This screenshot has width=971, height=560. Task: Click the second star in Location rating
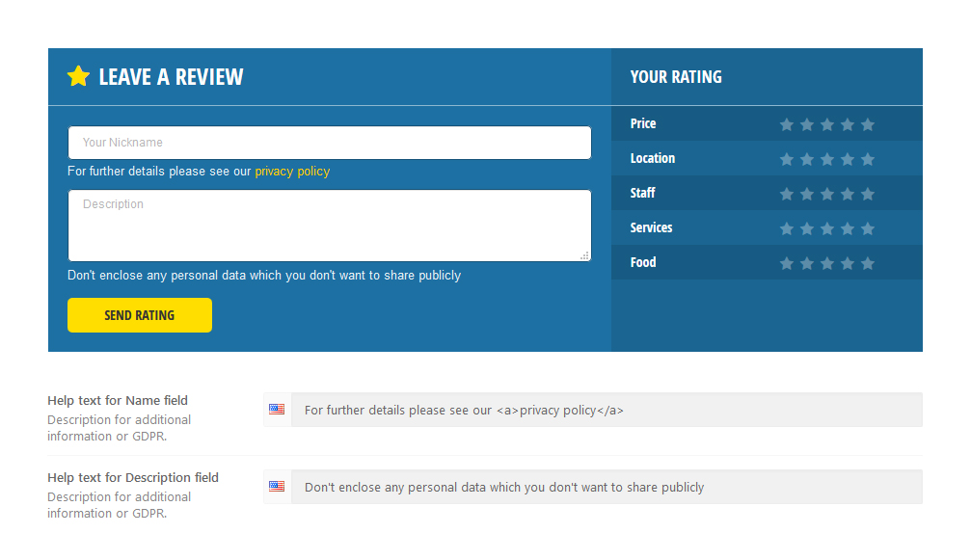click(x=807, y=159)
